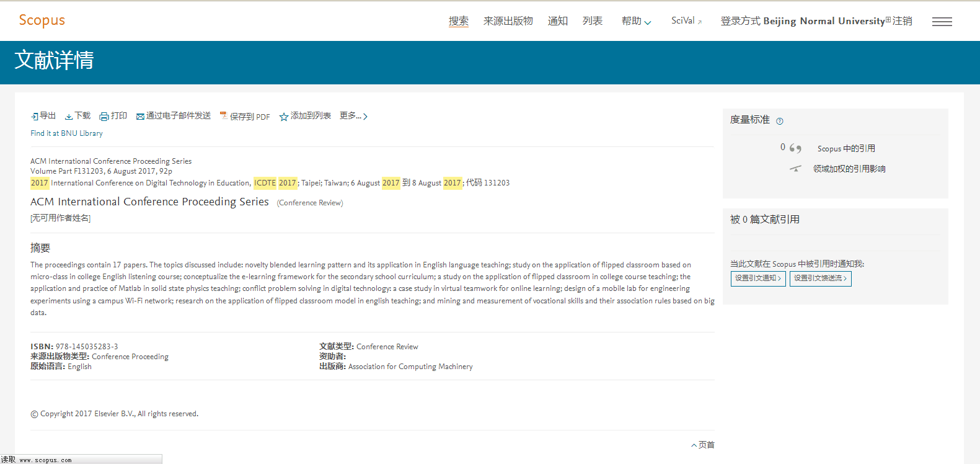Click the [无可用作者姓名] text
The width and height of the screenshot is (980, 464).
point(61,218)
